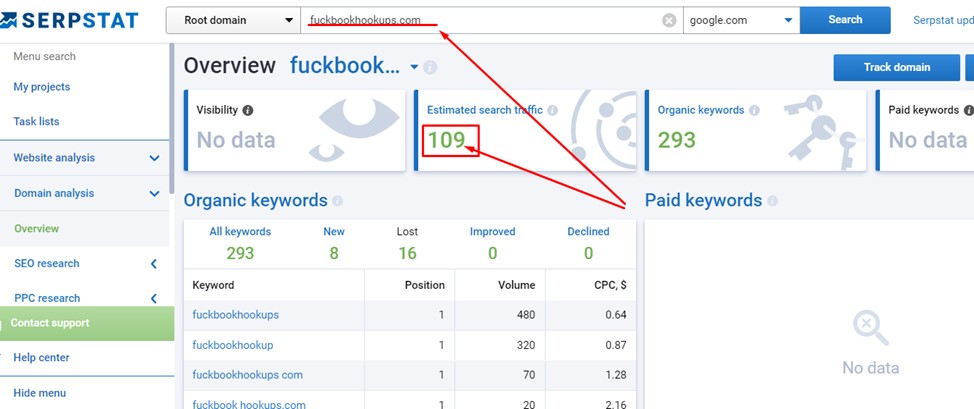Open the keyword fuckbookhookups
974x409 pixels.
(235, 315)
